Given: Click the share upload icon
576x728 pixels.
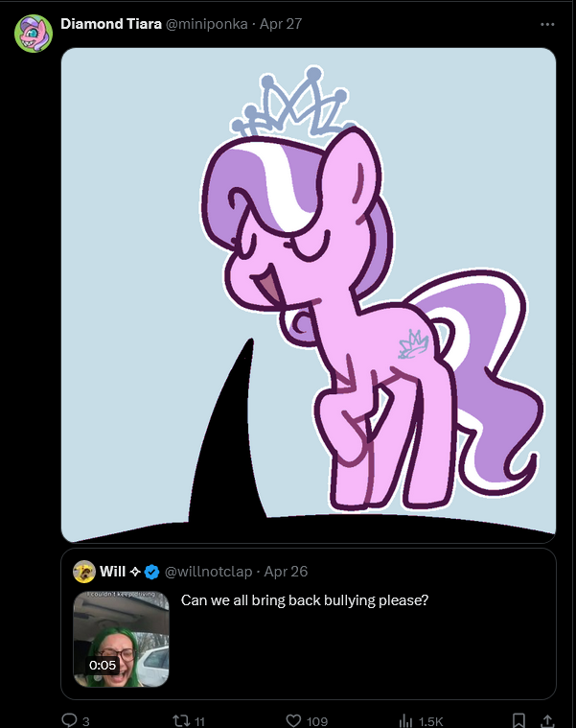Looking at the screenshot, I should (x=547, y=720).
